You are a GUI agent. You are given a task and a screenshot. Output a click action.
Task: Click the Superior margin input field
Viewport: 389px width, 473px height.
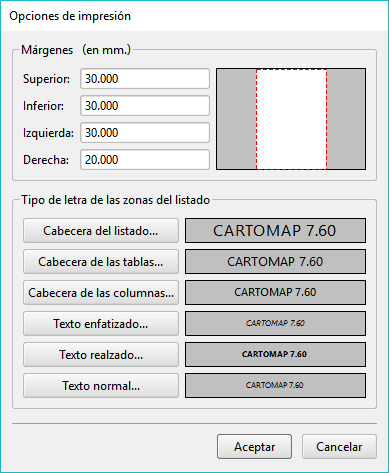click(145, 79)
